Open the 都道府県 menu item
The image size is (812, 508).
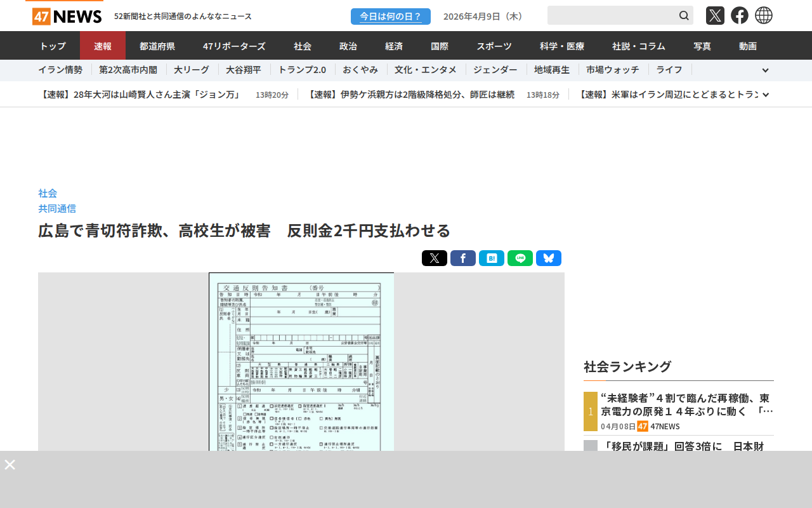tap(157, 46)
